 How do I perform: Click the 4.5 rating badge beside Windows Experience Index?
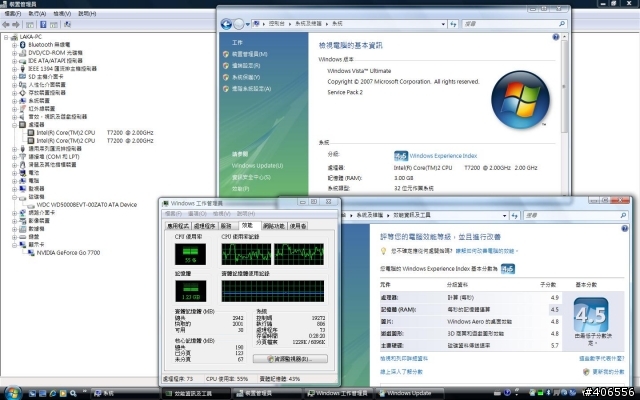point(401,156)
